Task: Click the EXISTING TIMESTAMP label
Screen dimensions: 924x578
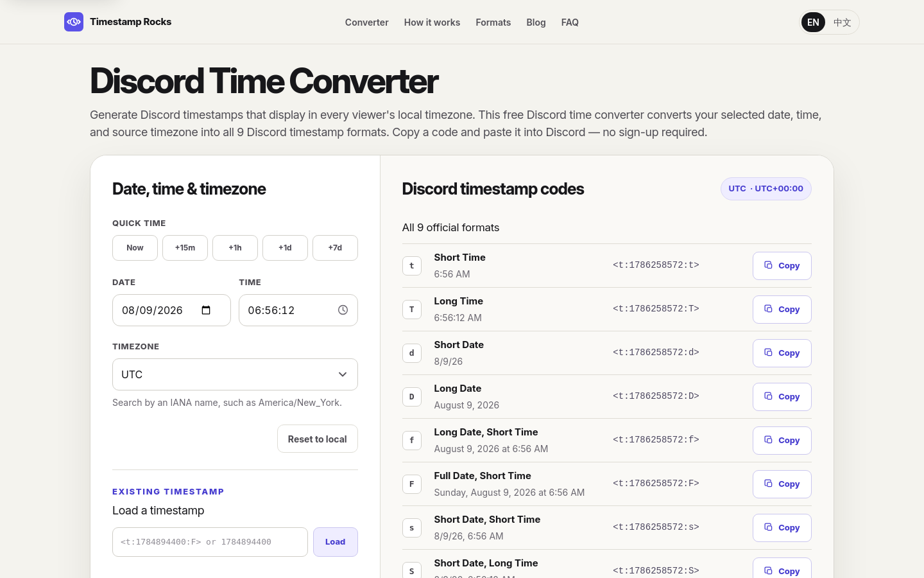Action: tap(168, 491)
